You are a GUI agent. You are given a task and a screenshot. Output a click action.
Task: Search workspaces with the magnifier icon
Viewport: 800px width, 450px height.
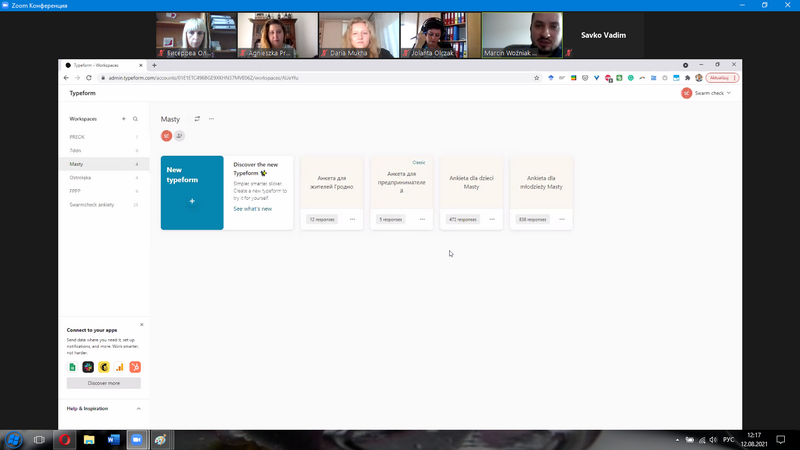tap(135, 119)
